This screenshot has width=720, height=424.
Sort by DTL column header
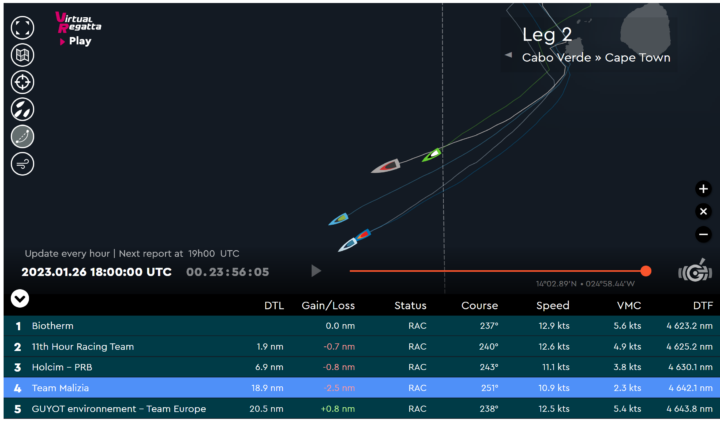pyautogui.click(x=274, y=305)
